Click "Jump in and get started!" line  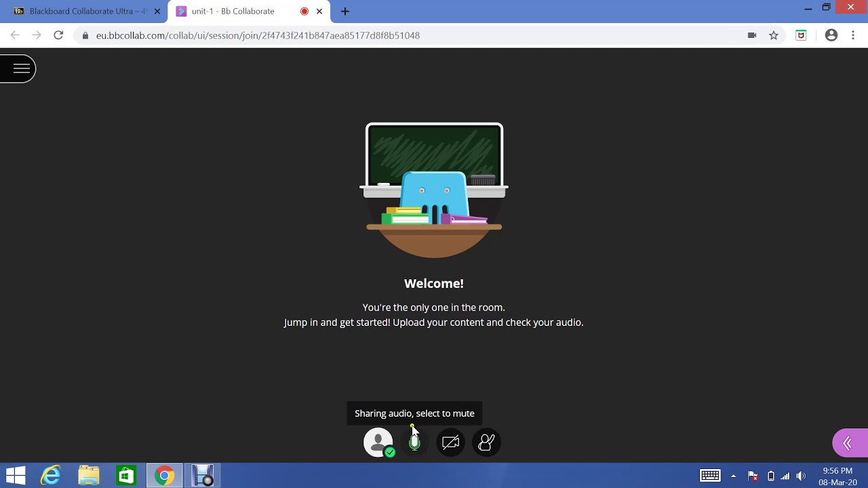coord(434,322)
